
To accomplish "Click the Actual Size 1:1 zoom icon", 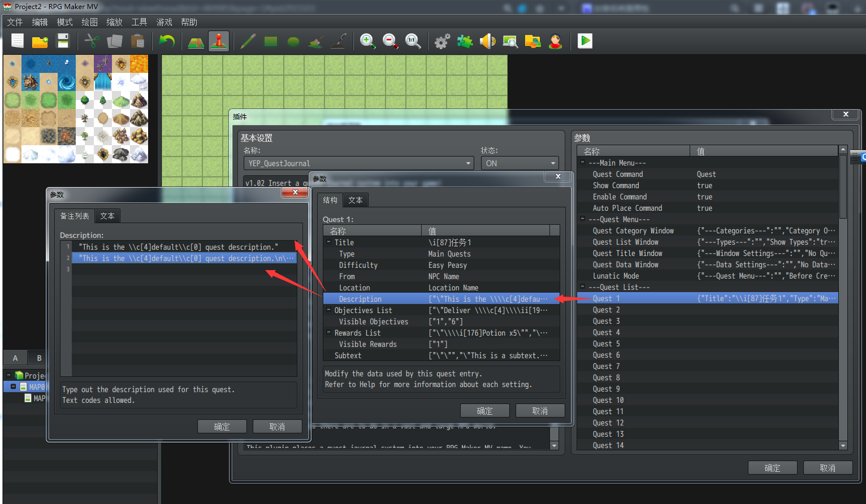I will click(x=413, y=41).
